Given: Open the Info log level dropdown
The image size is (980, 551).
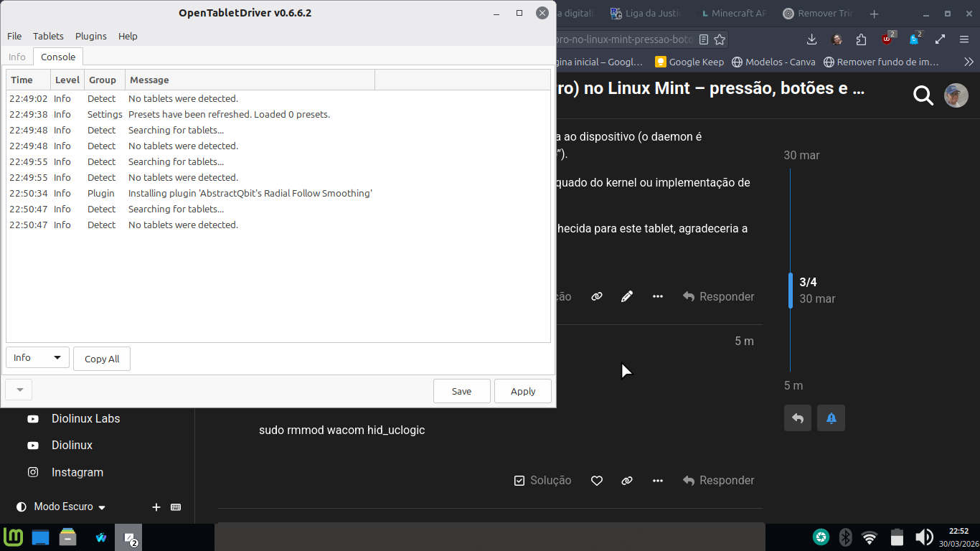Looking at the screenshot, I should pos(37,357).
